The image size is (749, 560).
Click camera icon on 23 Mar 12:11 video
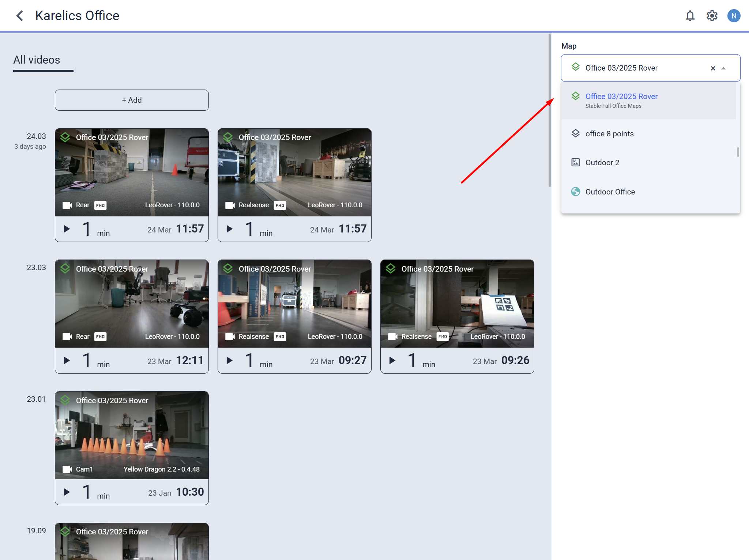point(67,337)
